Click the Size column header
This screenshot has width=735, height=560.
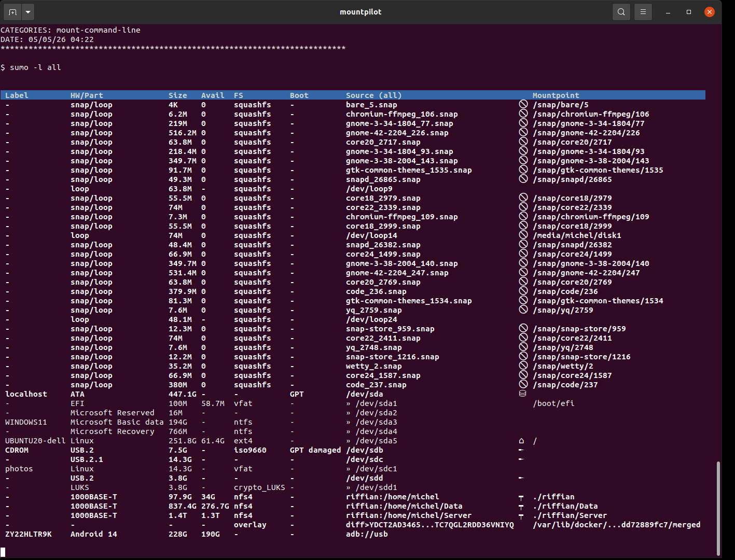(x=178, y=95)
